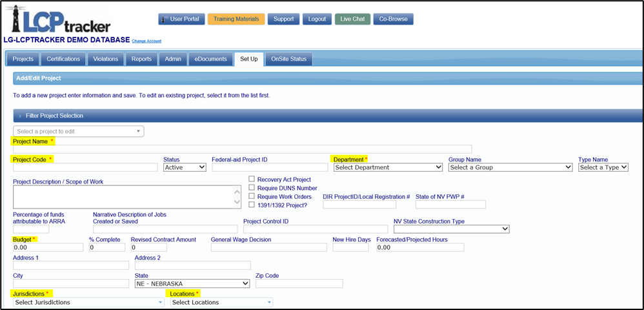644x310 pixels.
Task: Click the State of NV PWP # field
Action: pyautogui.click(x=450, y=204)
